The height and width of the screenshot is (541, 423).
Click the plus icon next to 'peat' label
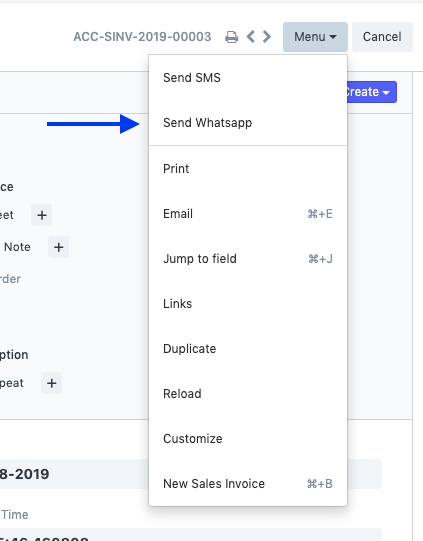pos(51,383)
